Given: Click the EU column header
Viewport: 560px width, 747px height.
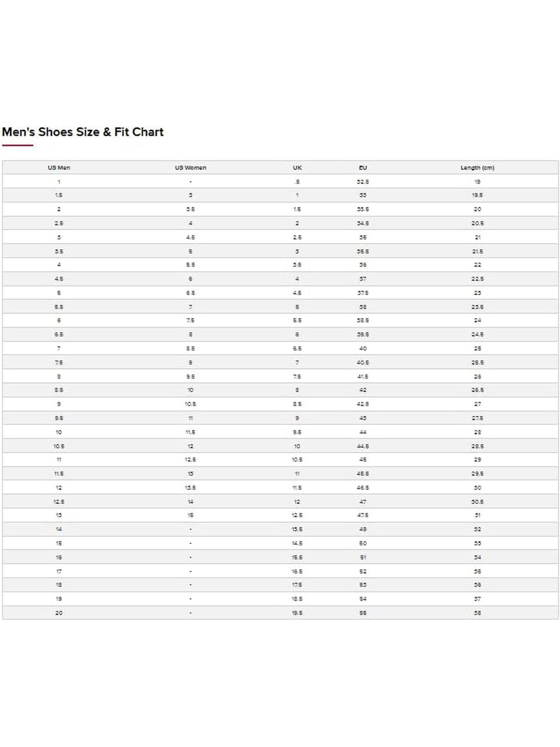Looking at the screenshot, I should pyautogui.click(x=363, y=167).
